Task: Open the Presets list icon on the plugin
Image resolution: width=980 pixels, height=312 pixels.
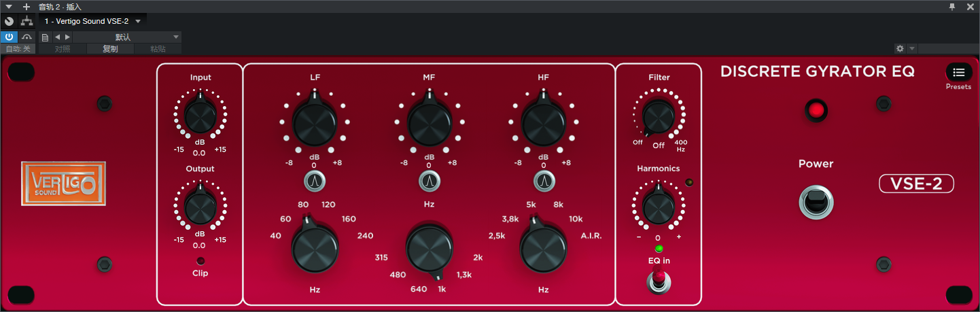Action: pos(959,72)
